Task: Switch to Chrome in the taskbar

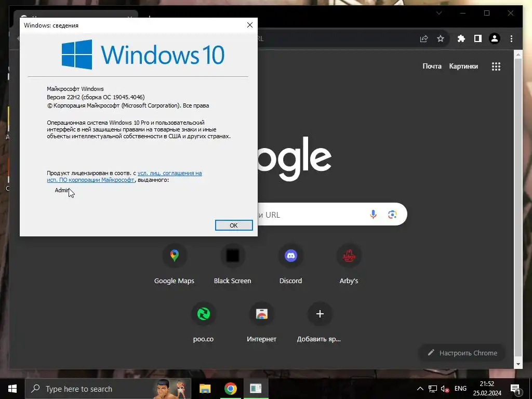Action: pos(230,389)
